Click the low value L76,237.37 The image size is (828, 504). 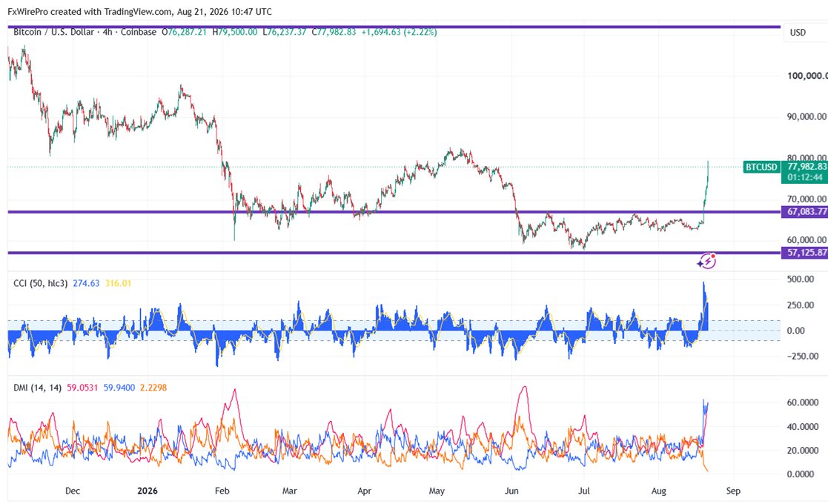284,32
